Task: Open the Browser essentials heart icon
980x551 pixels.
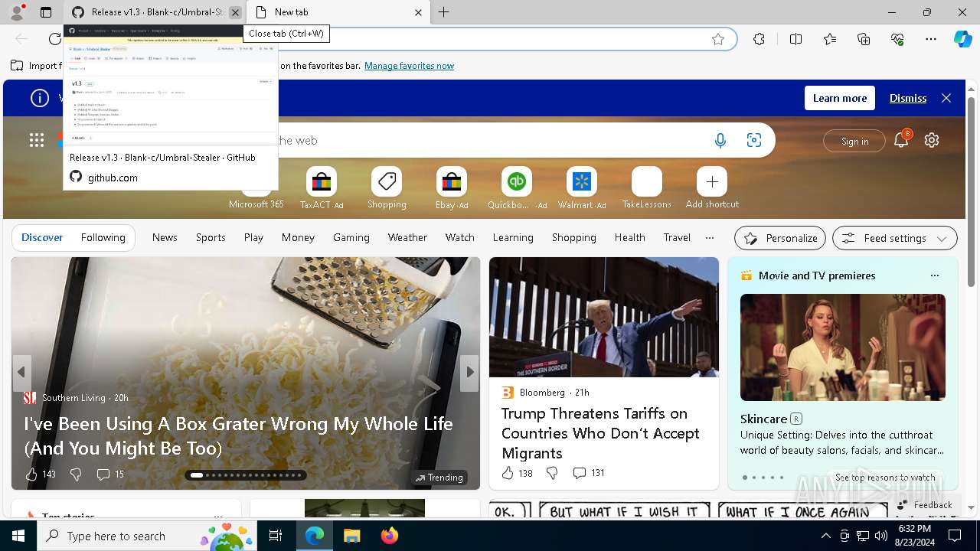Action: pyautogui.click(x=897, y=39)
